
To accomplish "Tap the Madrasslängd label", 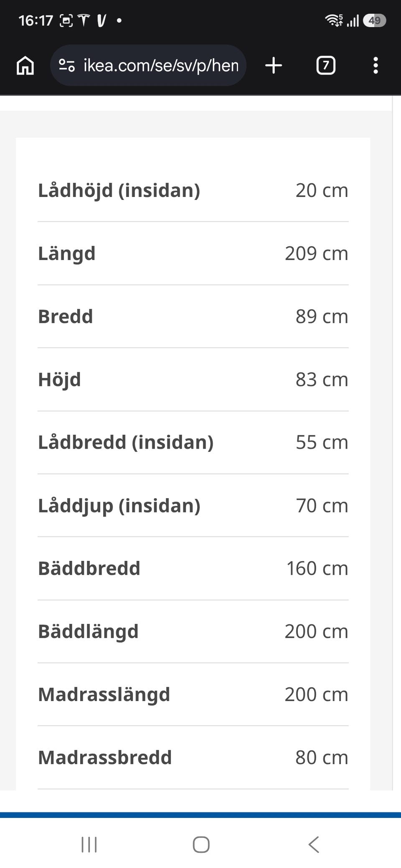I will [x=104, y=695].
